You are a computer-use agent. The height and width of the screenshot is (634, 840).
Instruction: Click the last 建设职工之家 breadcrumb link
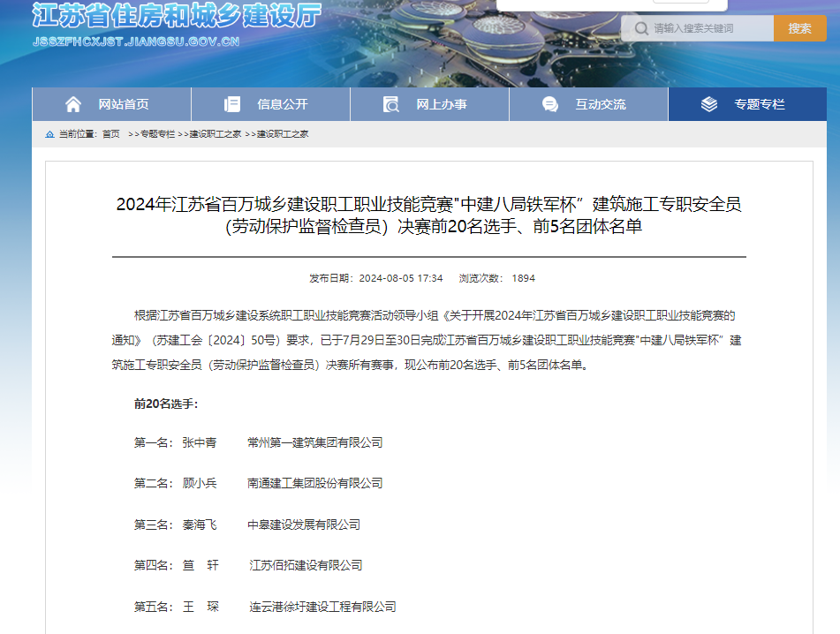(283, 134)
